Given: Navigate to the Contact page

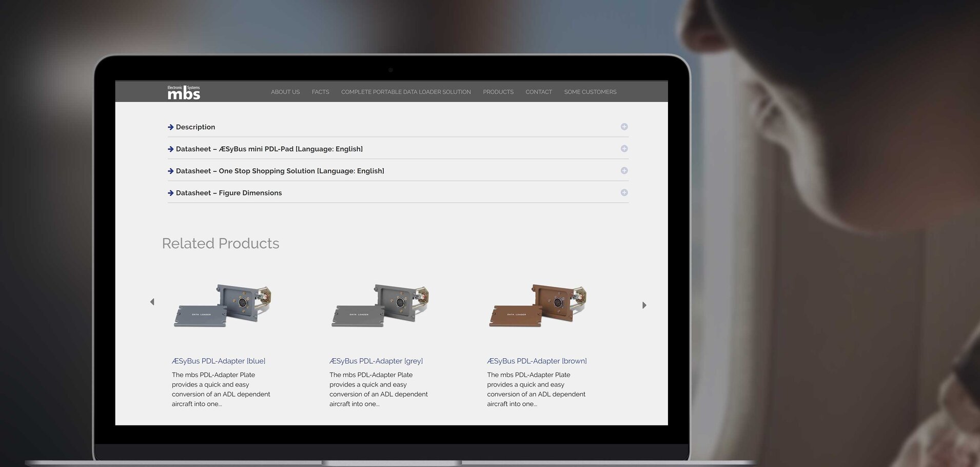Looking at the screenshot, I should pyautogui.click(x=538, y=92).
